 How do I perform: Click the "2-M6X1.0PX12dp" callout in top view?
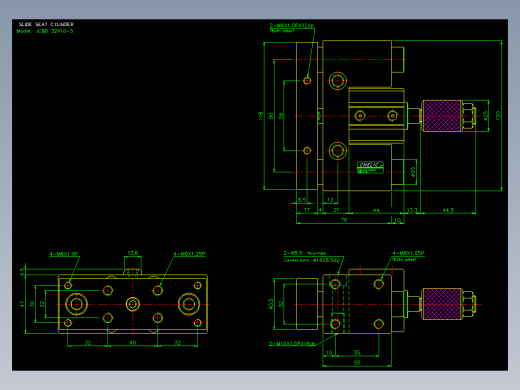pos(292,25)
